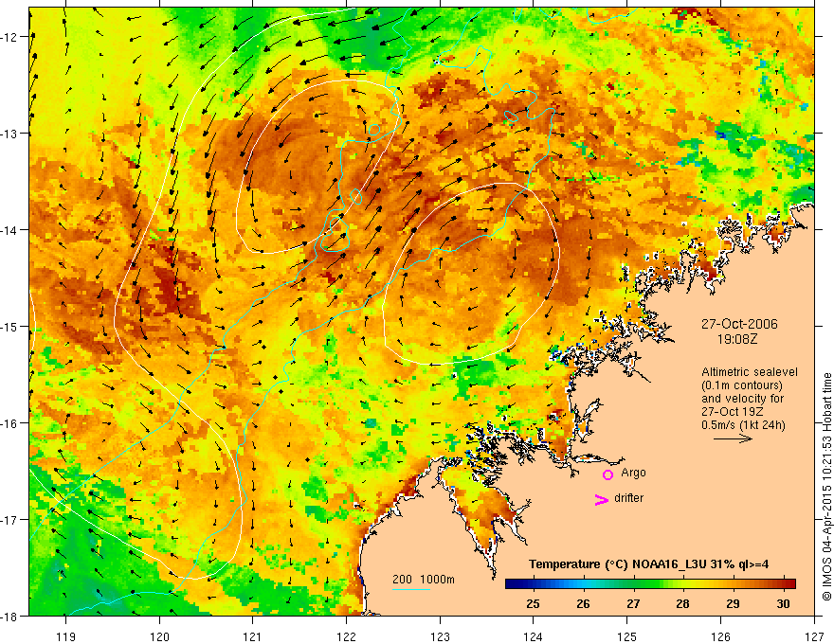
Task: Click the 30 value on temperature scale
Action: coord(783,603)
